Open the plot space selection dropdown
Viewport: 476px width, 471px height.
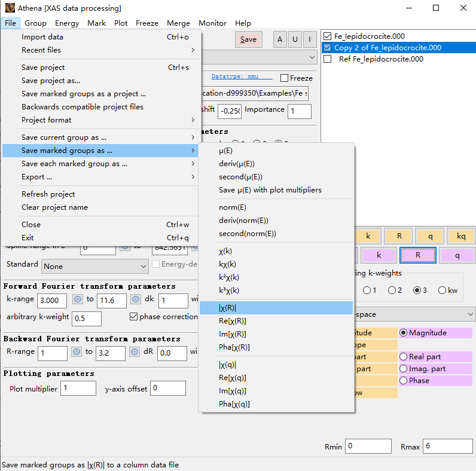coord(414,314)
